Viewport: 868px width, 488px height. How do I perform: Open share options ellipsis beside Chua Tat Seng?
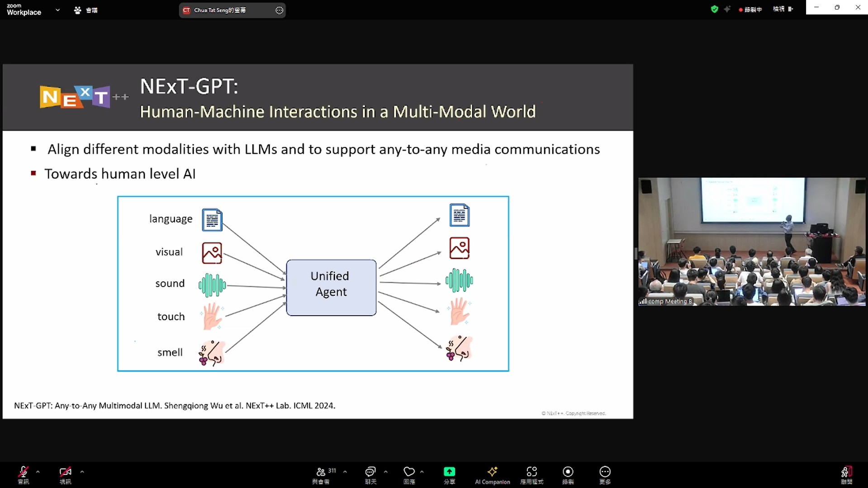point(279,10)
